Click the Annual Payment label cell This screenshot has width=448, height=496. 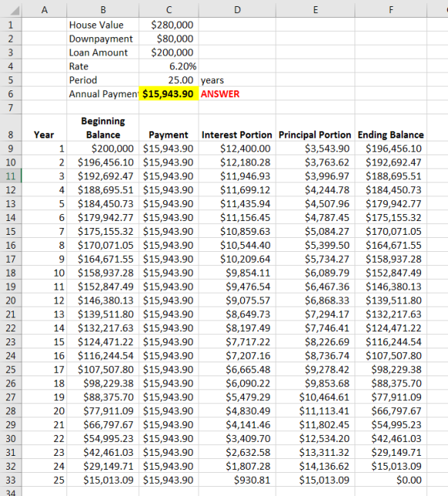(103, 94)
